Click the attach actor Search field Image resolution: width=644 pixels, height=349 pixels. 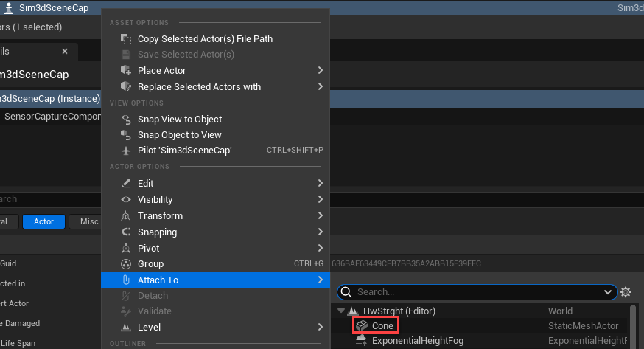click(472, 292)
